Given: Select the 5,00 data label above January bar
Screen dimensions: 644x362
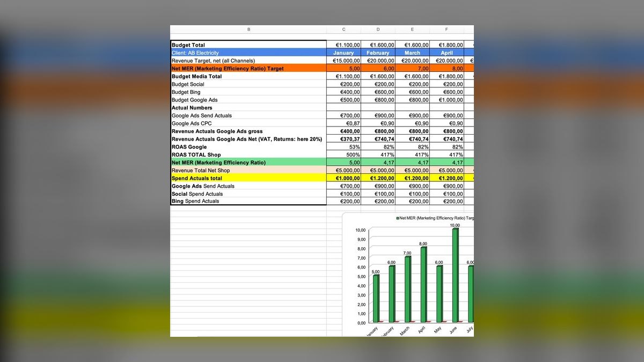Looking at the screenshot, I should 376,271.
